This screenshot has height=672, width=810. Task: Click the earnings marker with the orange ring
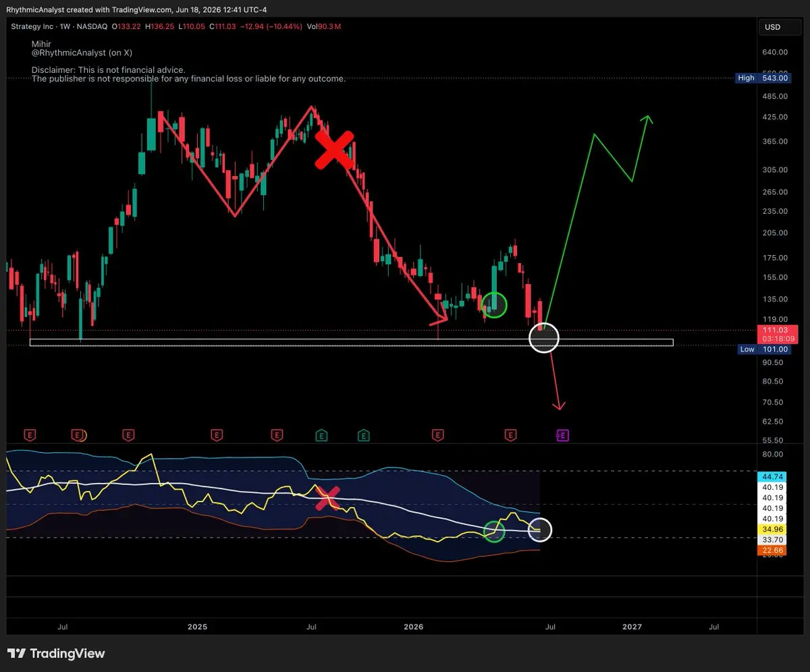click(x=79, y=435)
